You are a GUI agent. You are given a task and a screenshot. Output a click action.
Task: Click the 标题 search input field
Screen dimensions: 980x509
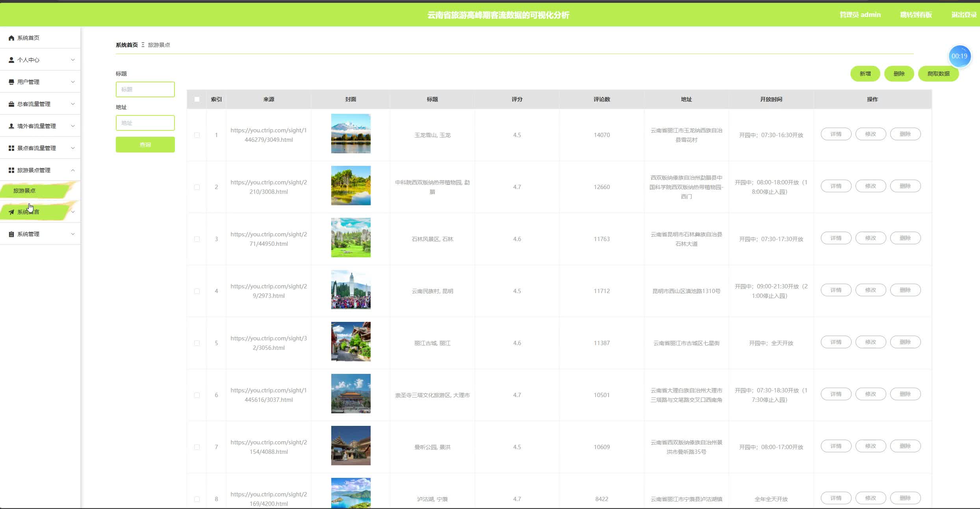click(145, 89)
